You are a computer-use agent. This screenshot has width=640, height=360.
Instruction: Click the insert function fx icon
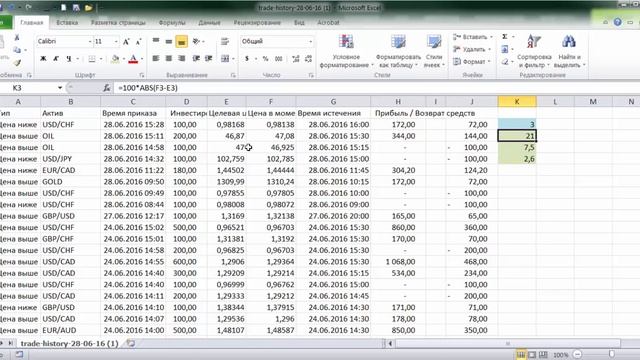107,88
